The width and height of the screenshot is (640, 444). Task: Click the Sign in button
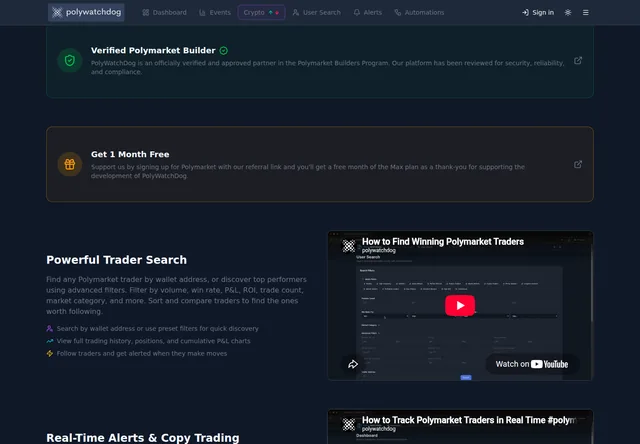(x=538, y=13)
